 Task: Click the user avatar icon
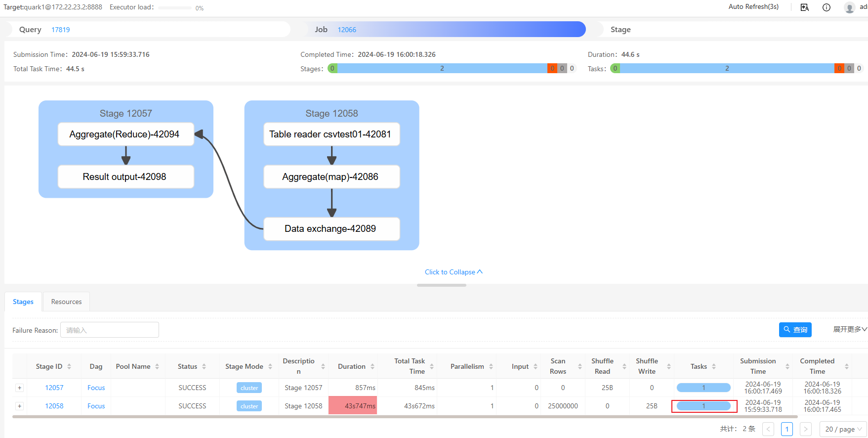pyautogui.click(x=849, y=7)
